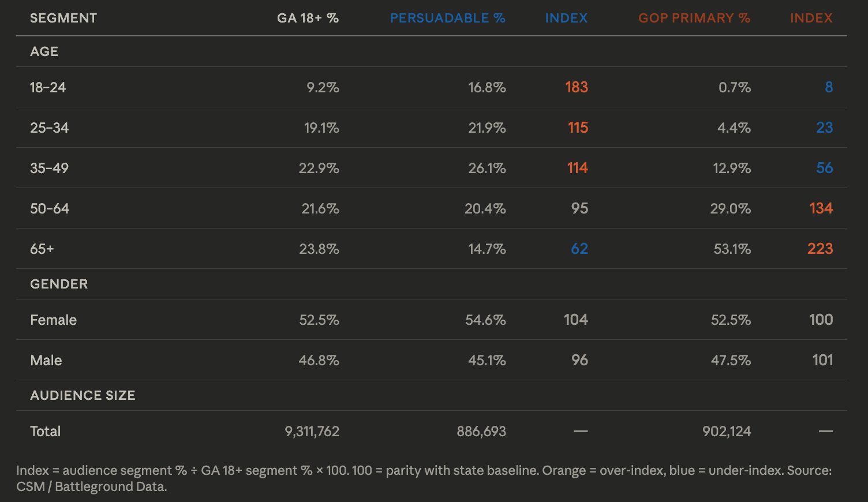
Task: Click the blue INDEX column header
Action: 566,18
